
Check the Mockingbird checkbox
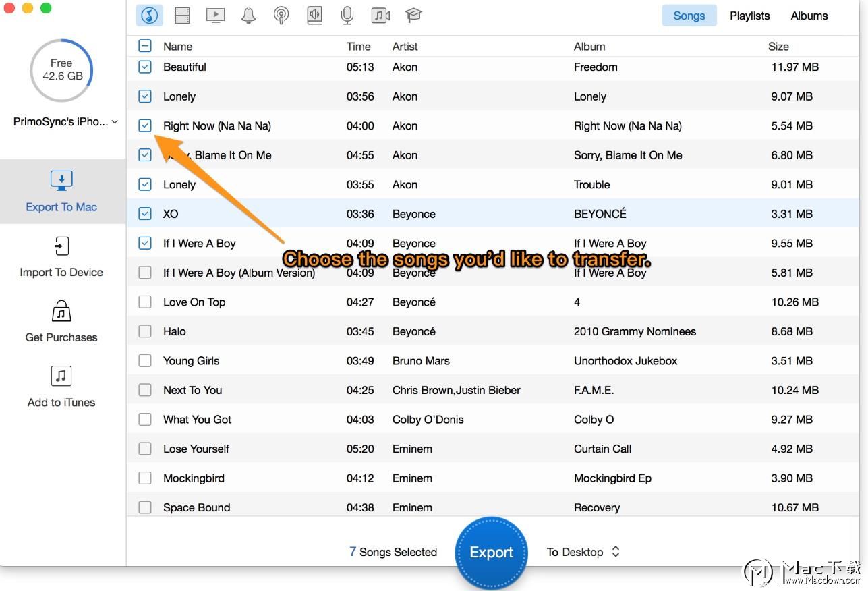pos(145,478)
